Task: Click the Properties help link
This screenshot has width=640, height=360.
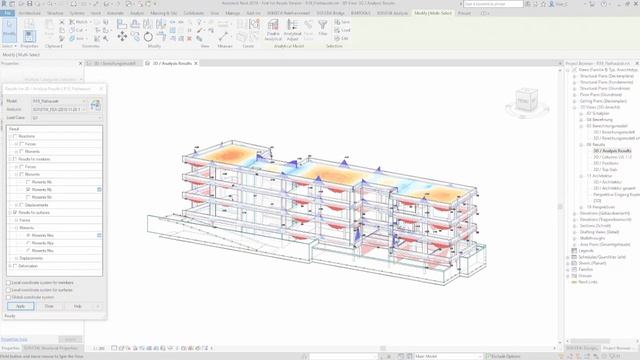Action: (14, 339)
